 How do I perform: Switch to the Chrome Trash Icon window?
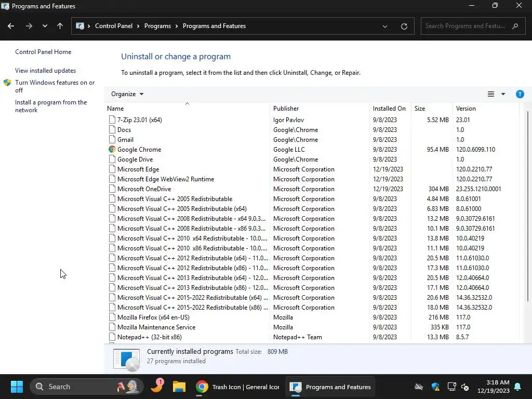coord(237,387)
